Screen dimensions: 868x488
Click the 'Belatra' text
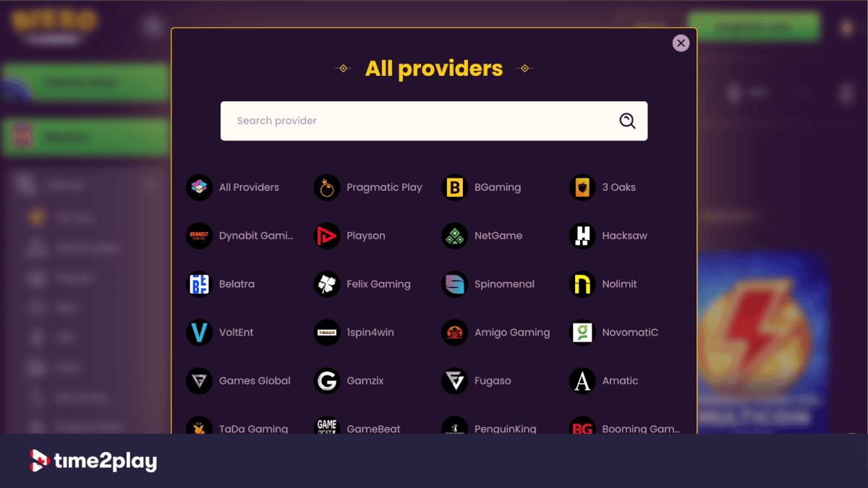(x=237, y=284)
